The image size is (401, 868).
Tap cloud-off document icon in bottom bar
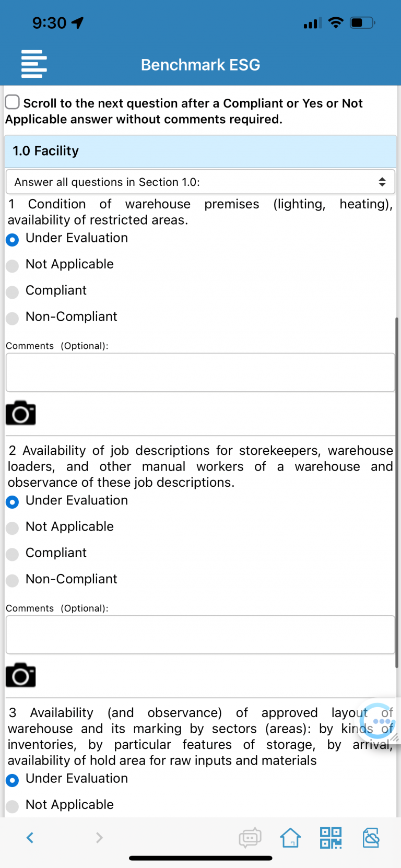(x=371, y=838)
